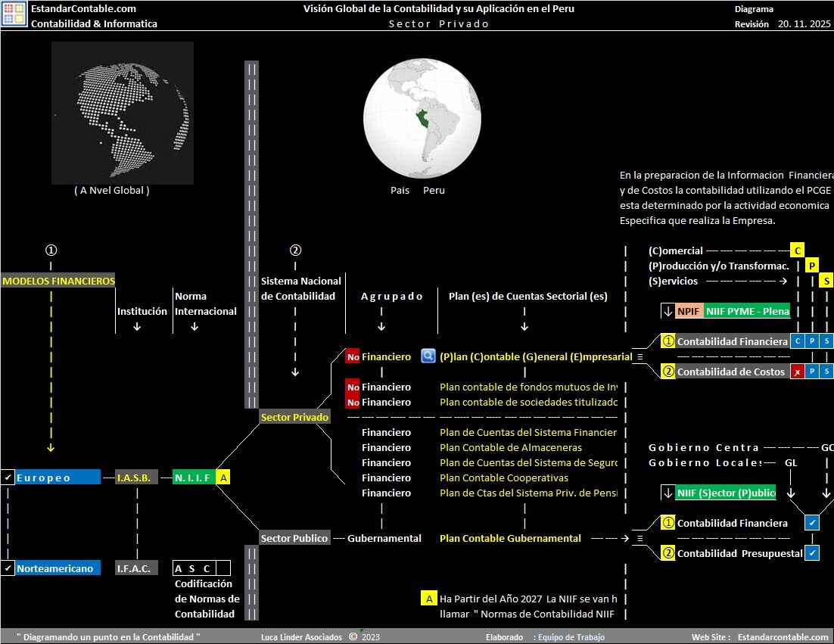
Task: Open the Plan Contable Gubernamental link
Action: (510, 538)
